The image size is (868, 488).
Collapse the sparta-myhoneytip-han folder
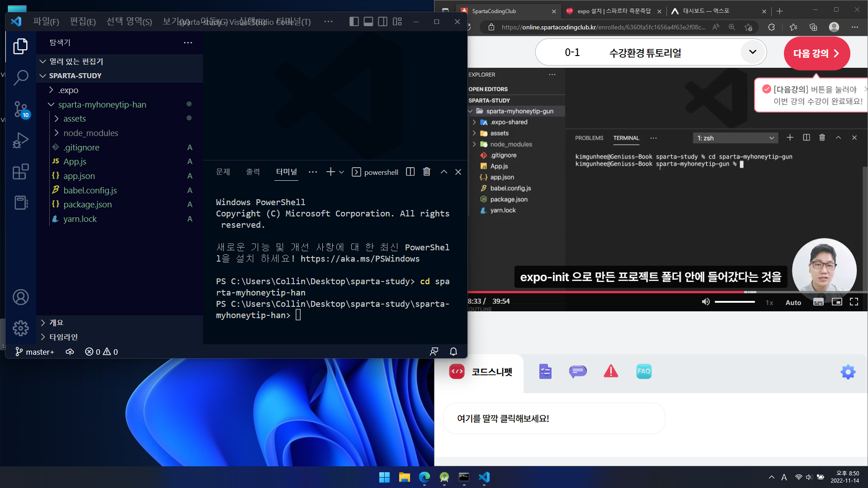click(51, 104)
